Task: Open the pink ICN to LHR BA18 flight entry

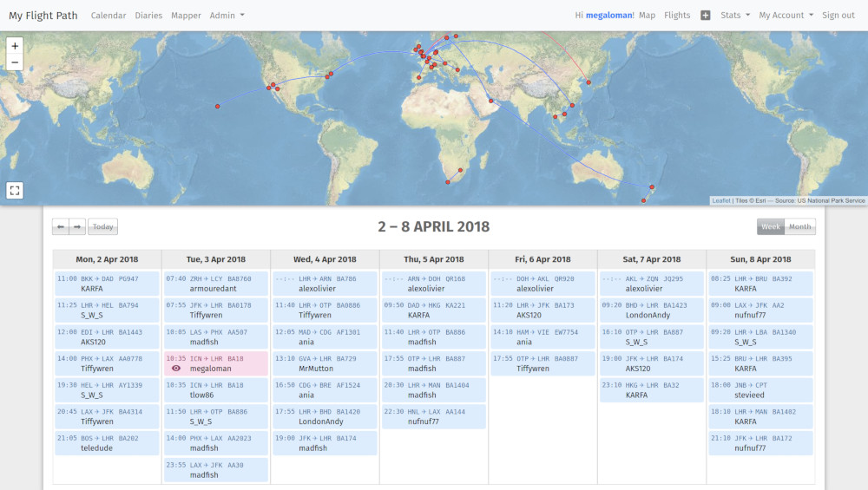Action: (x=215, y=363)
